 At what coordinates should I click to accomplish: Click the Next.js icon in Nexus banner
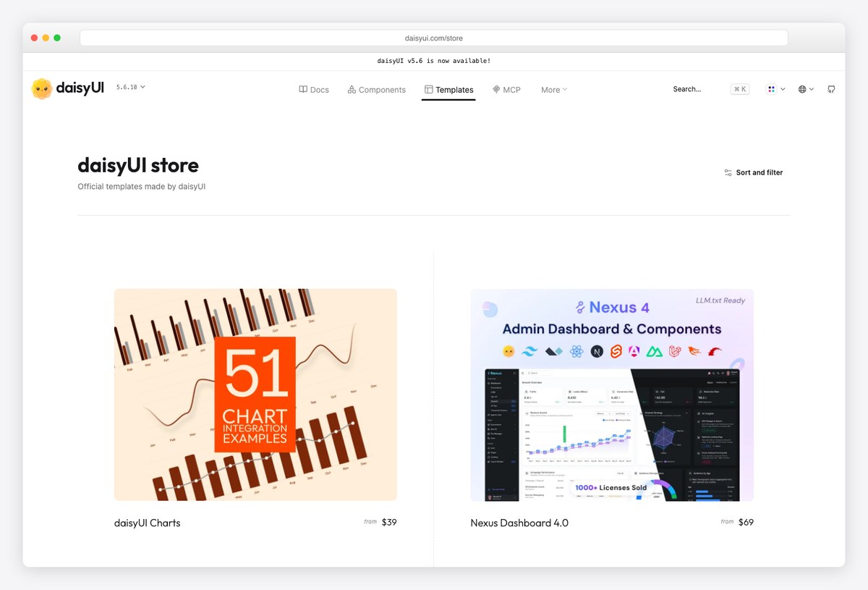pyautogui.click(x=597, y=352)
